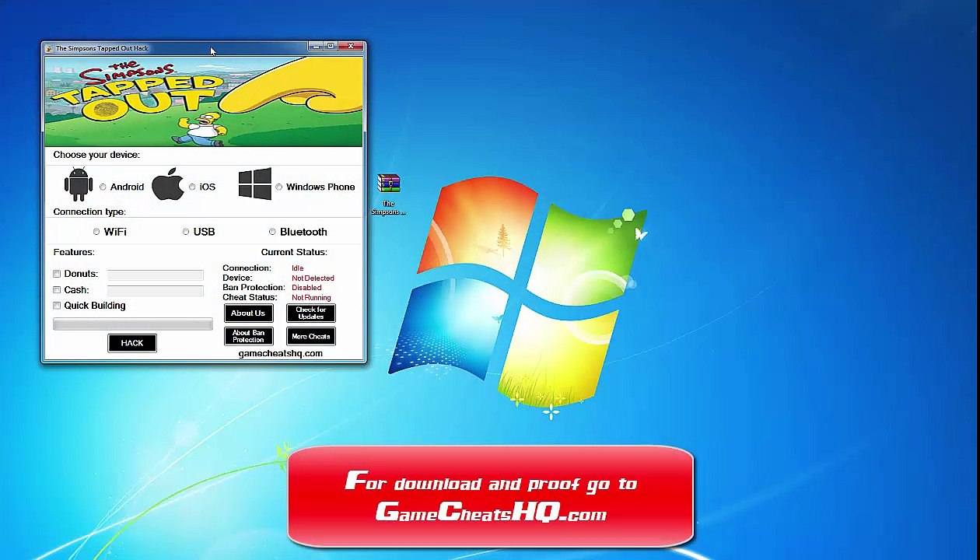Click the 'Connection type:' label
Image resolution: width=980 pixels, height=560 pixels.
[89, 212]
